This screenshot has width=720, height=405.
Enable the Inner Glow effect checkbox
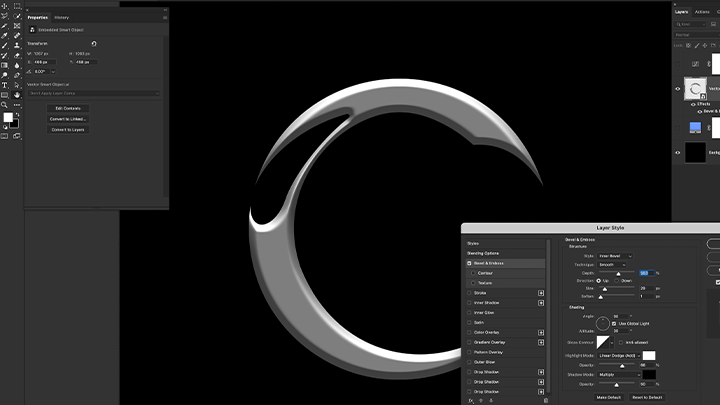[469, 313]
